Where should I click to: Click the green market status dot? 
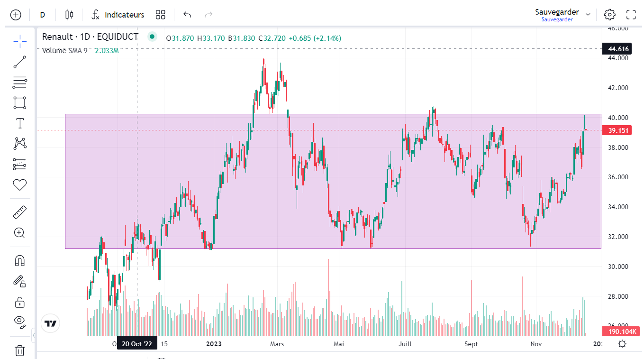tap(152, 37)
